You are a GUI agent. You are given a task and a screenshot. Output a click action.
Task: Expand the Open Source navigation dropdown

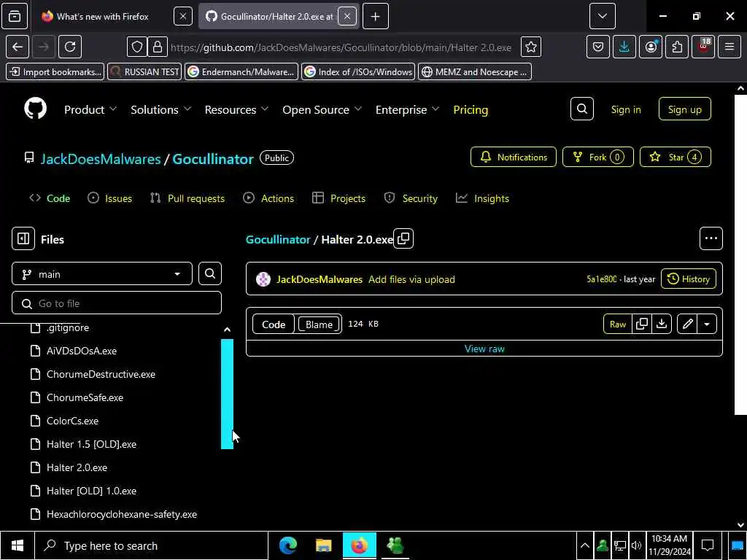(322, 109)
